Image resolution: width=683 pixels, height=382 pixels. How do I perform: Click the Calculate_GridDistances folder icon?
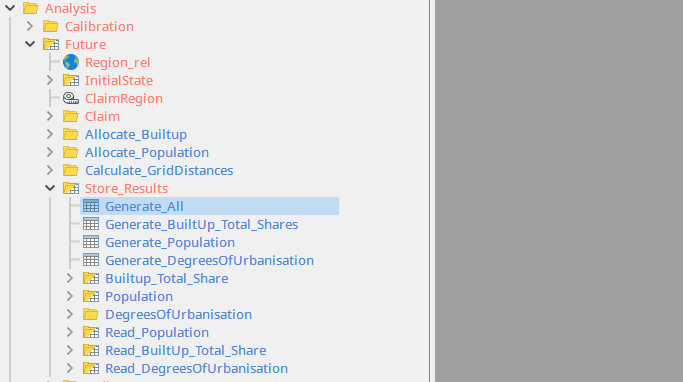[71, 170]
